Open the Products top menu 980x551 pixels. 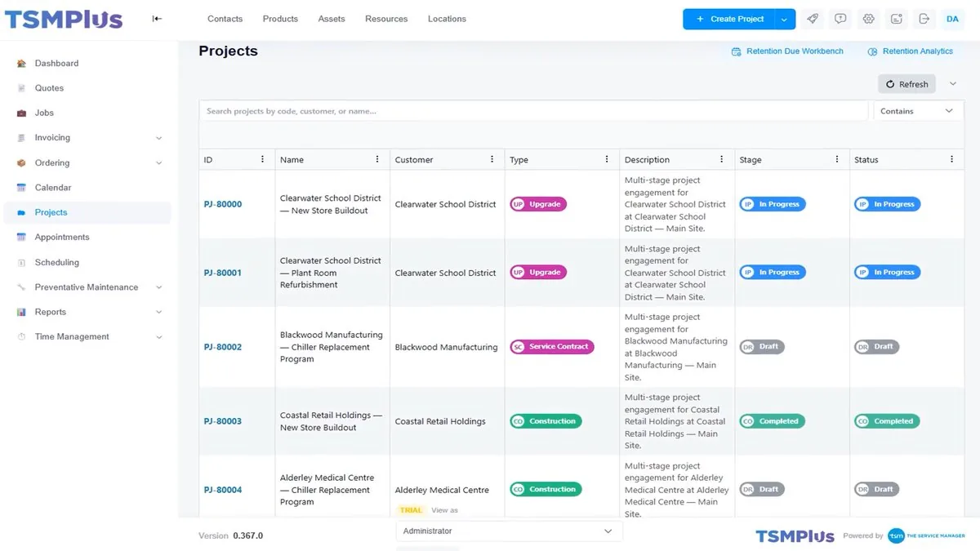pos(280,19)
